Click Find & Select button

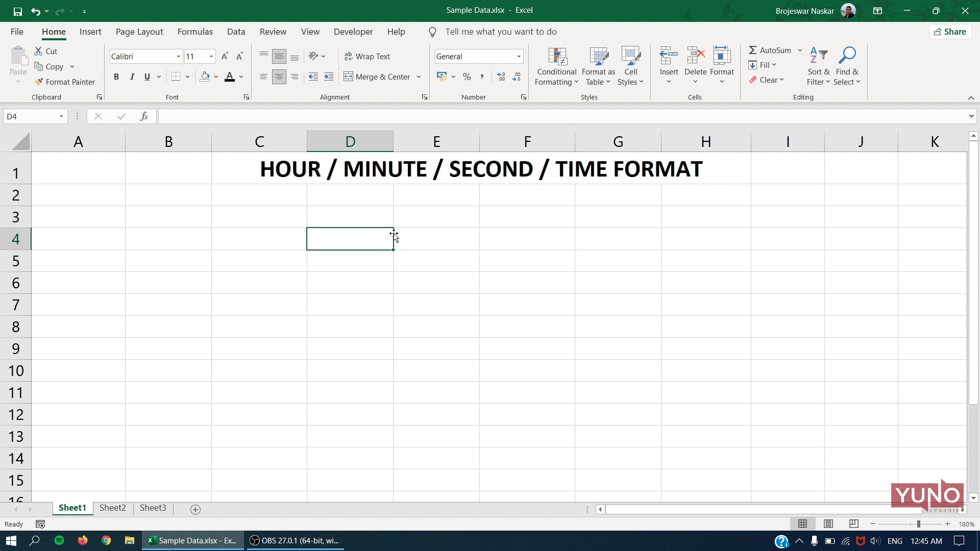point(847,66)
